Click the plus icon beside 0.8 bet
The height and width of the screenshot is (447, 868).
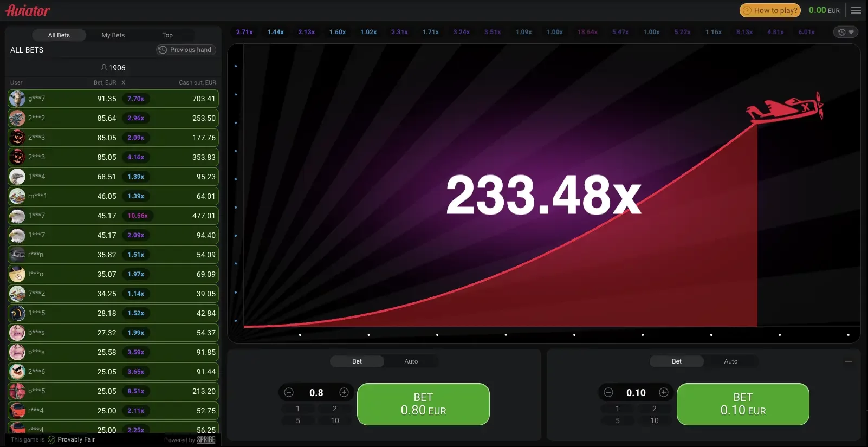344,392
